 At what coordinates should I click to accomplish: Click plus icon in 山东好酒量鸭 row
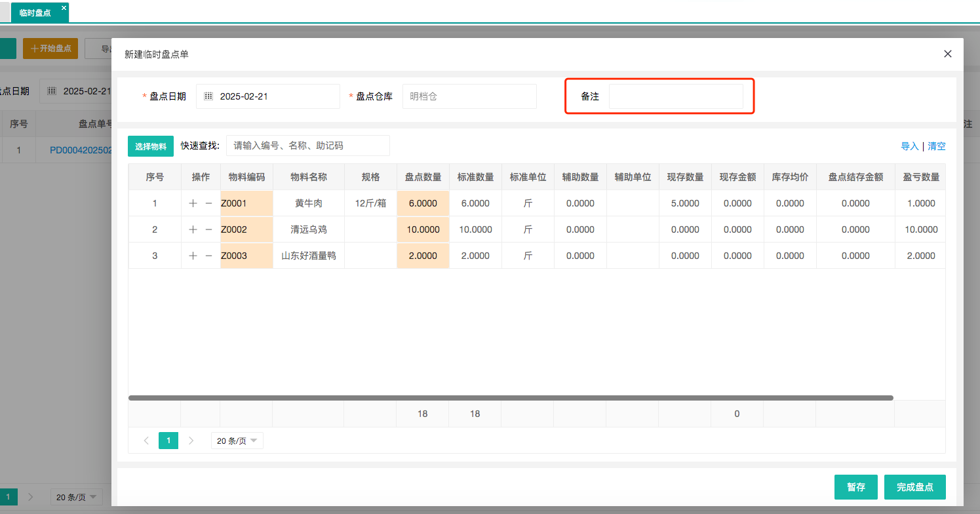[x=193, y=256]
